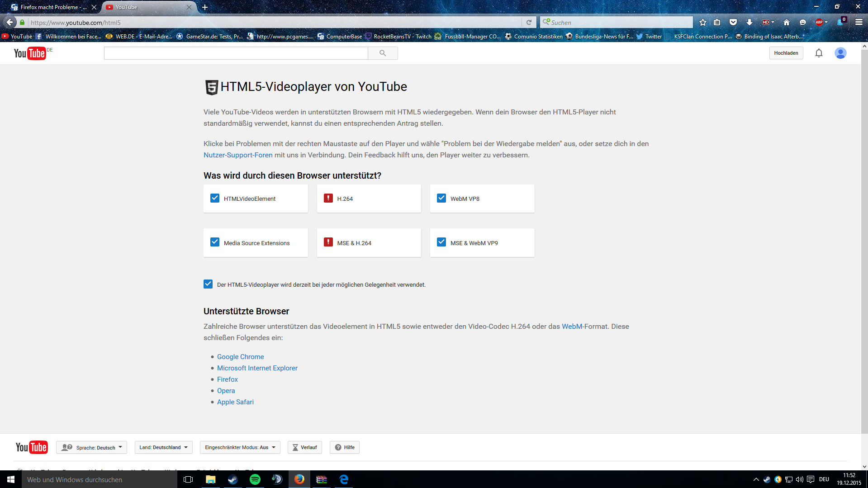The height and width of the screenshot is (488, 868).
Task: Open the Binding of Isaac bookmark
Action: point(770,37)
